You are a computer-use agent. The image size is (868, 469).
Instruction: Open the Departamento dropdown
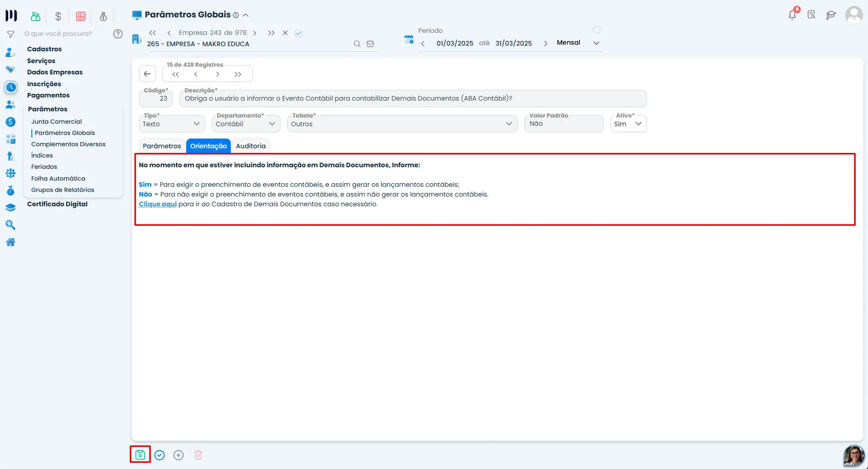[x=246, y=124]
